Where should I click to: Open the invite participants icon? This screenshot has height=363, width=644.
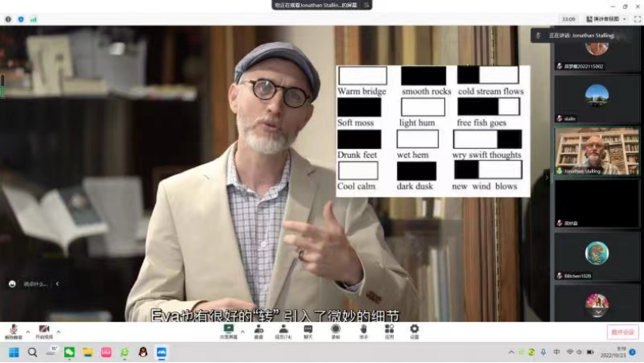pyautogui.click(x=258, y=329)
